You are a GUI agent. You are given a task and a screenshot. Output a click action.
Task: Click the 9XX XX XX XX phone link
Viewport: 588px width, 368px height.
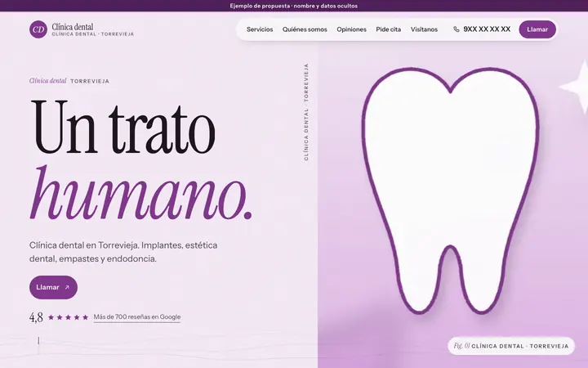[x=487, y=29]
